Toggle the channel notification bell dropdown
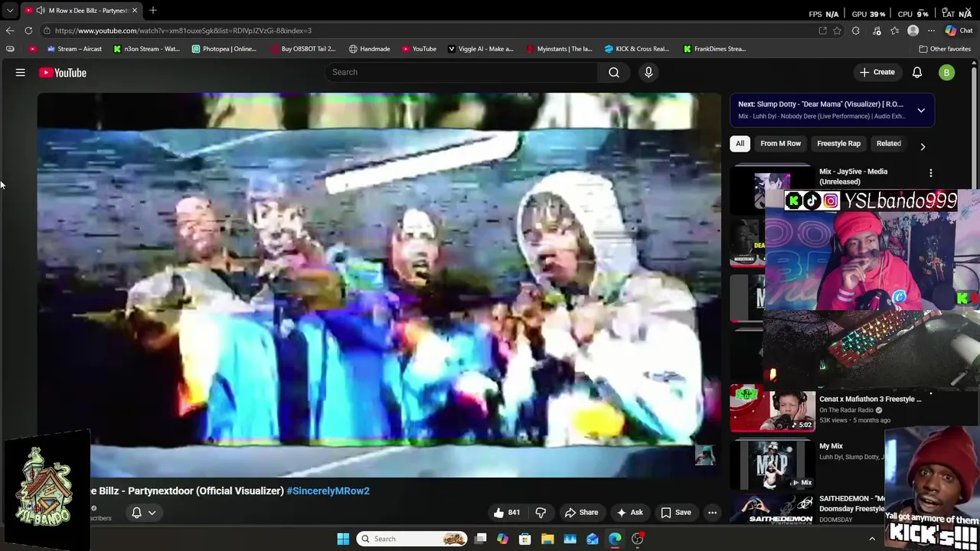The width and height of the screenshot is (980, 551). [x=143, y=513]
